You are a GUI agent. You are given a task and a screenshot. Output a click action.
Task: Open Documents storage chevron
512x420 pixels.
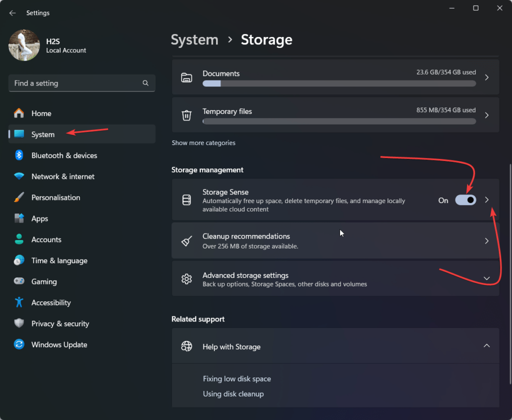coord(486,77)
